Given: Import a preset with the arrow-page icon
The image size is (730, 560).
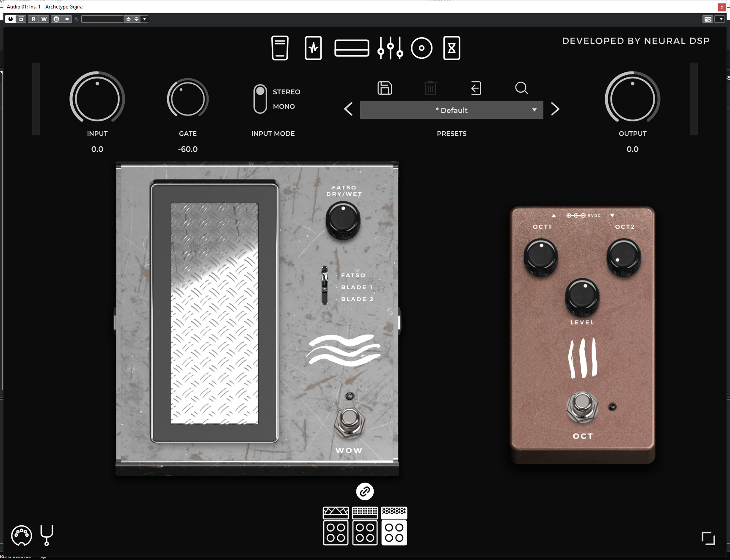Looking at the screenshot, I should (x=476, y=88).
